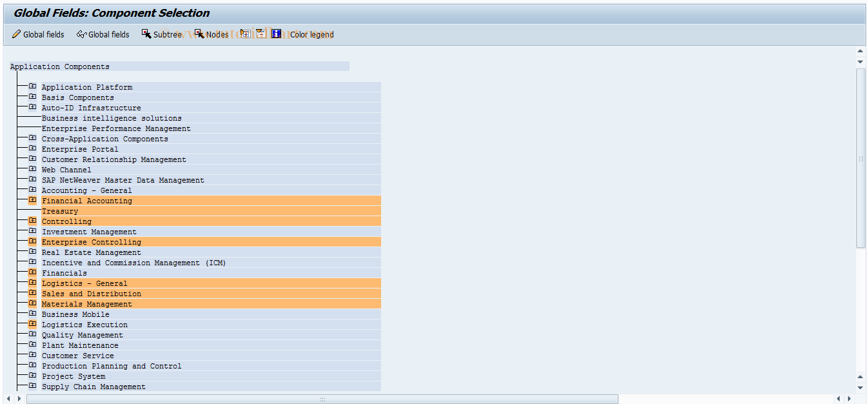868x404 pixels.
Task: Expand the Real Estate Management folder icon
Action: (32, 252)
